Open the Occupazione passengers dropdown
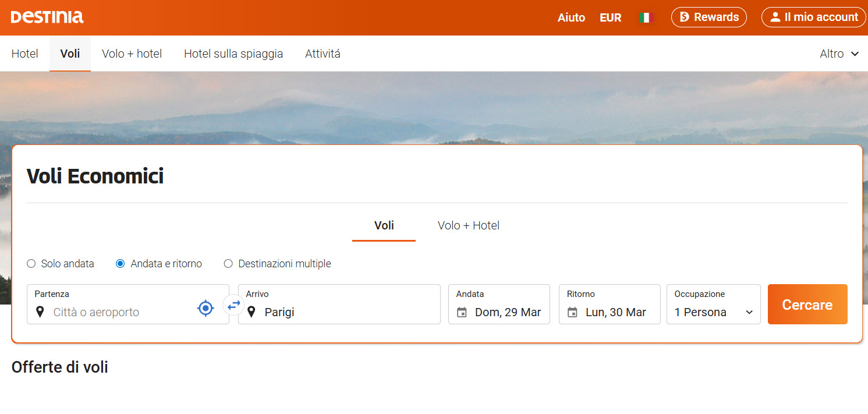 pyautogui.click(x=713, y=312)
